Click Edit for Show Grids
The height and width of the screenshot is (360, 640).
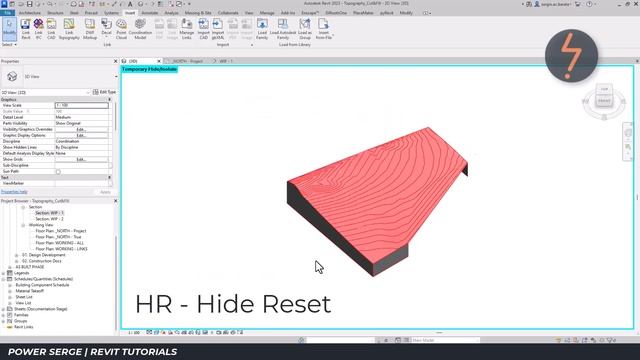coord(81,159)
